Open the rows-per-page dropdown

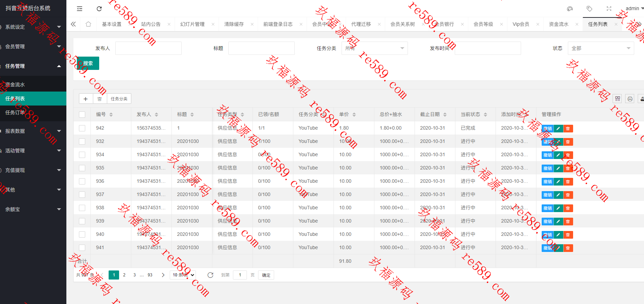point(183,275)
